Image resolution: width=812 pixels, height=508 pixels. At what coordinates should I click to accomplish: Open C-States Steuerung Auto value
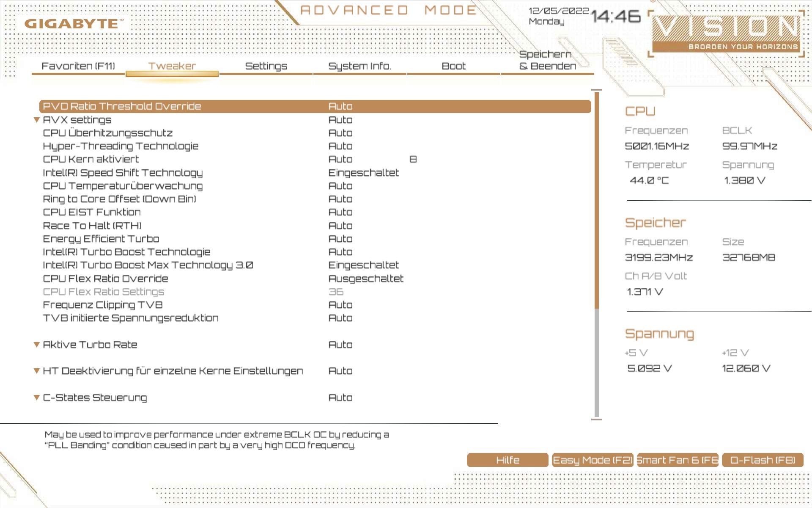pos(340,398)
